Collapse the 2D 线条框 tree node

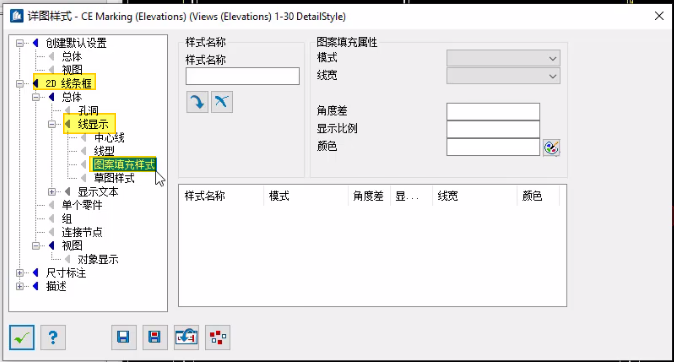[x=20, y=83]
